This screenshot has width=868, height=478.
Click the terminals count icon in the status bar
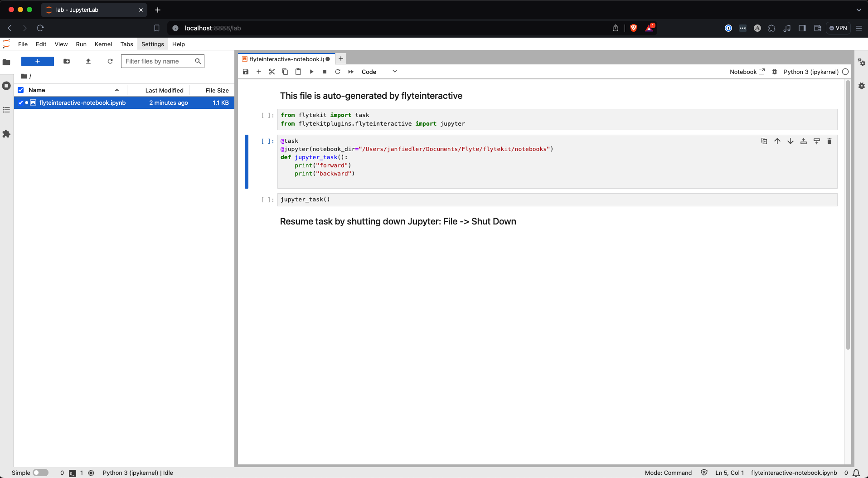(x=72, y=473)
